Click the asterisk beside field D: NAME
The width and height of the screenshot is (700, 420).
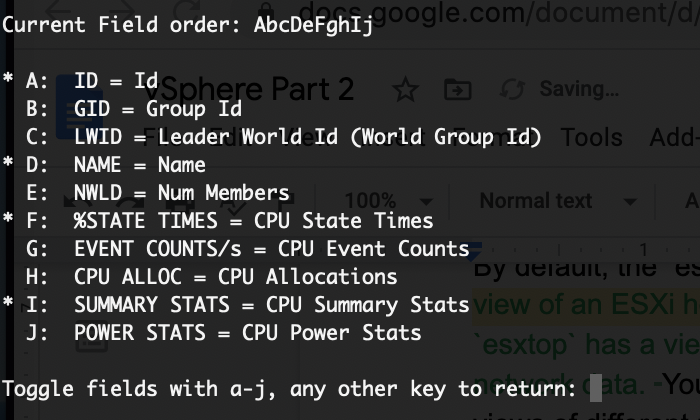tap(8, 165)
